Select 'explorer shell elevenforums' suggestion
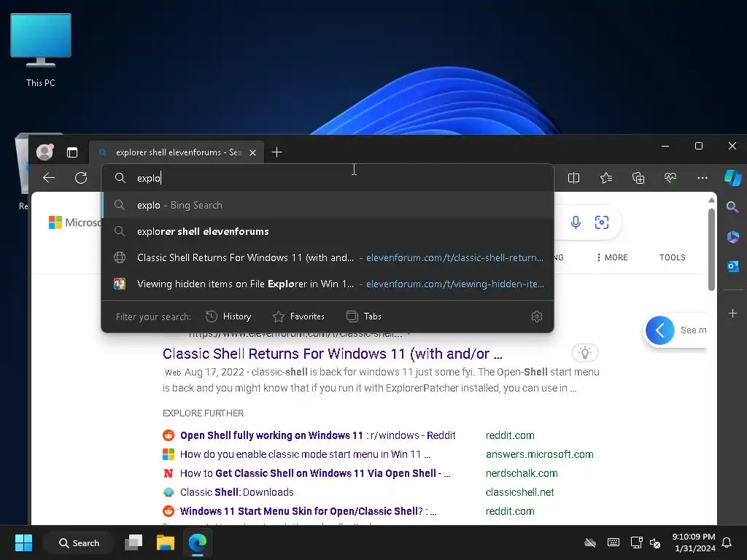747x560 pixels. (328, 231)
